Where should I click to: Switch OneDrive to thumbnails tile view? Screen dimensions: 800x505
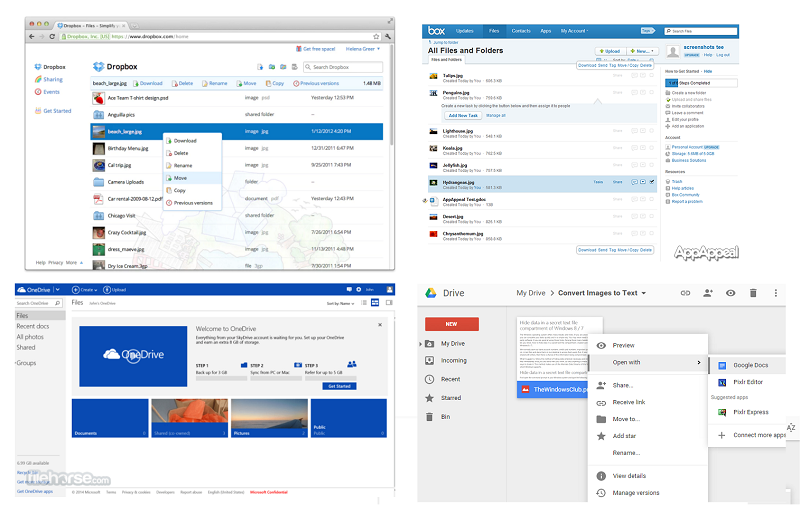[375, 303]
